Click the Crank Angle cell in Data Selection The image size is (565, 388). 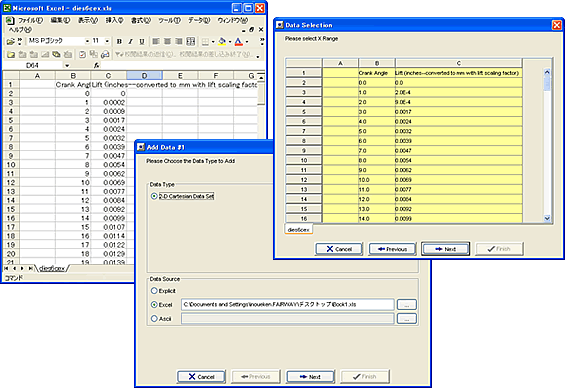[377, 73]
